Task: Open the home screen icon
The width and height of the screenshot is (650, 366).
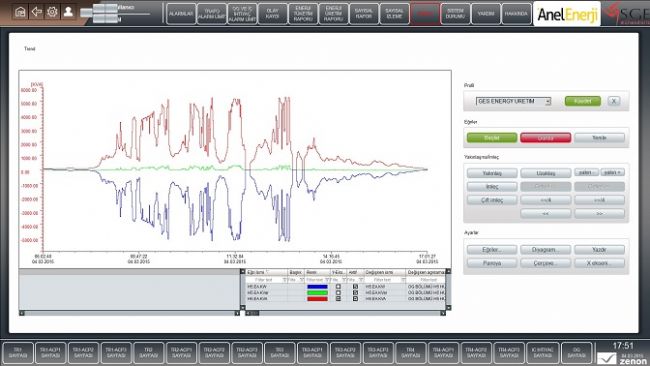Action: [x=20, y=12]
